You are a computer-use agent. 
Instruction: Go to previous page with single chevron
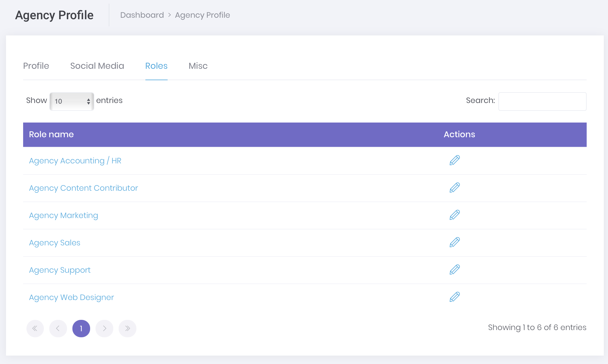[x=58, y=328]
